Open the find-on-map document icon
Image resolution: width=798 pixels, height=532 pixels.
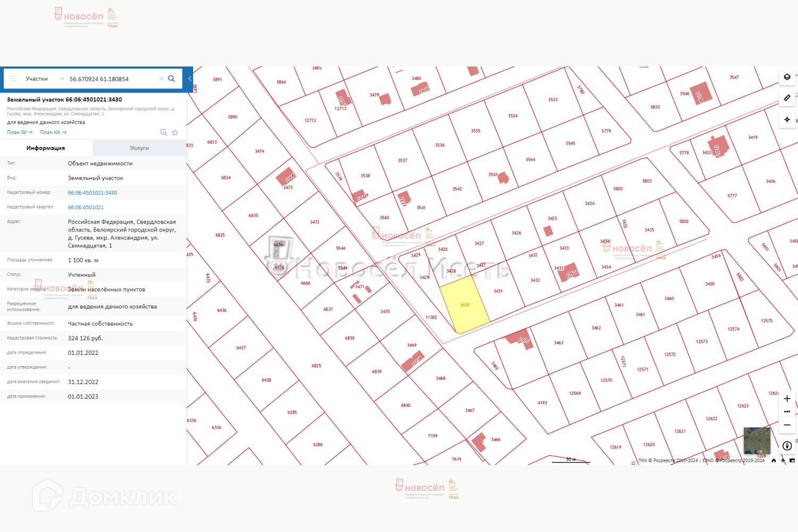tap(164, 132)
